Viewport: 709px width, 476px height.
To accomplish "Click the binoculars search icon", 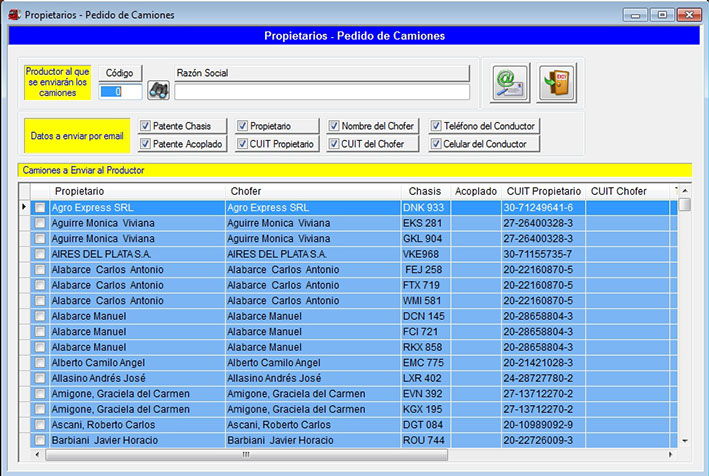I will click(158, 91).
